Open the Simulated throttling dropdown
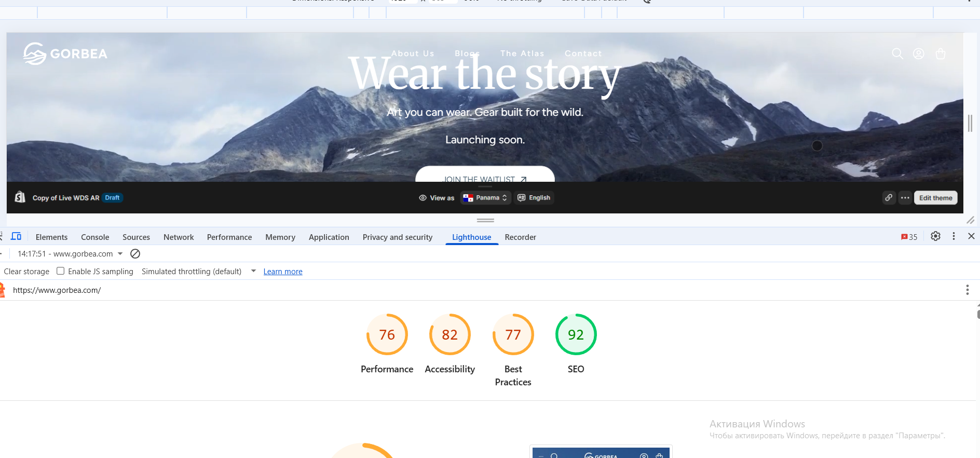This screenshot has width=980, height=458. [199, 272]
